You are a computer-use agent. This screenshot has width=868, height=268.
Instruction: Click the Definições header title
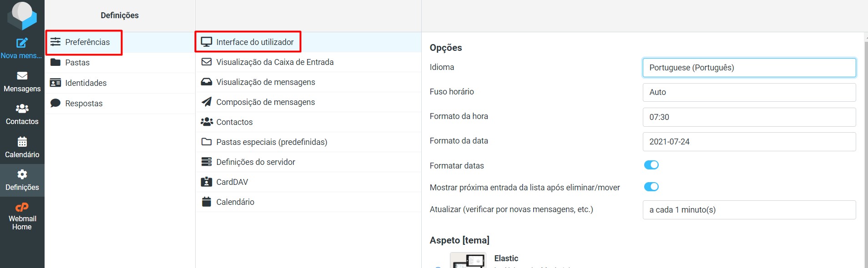click(120, 15)
